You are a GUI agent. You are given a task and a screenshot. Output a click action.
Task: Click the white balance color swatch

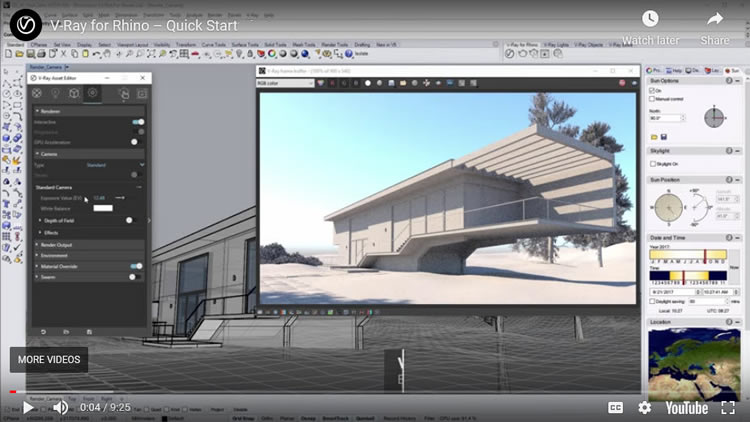click(103, 208)
